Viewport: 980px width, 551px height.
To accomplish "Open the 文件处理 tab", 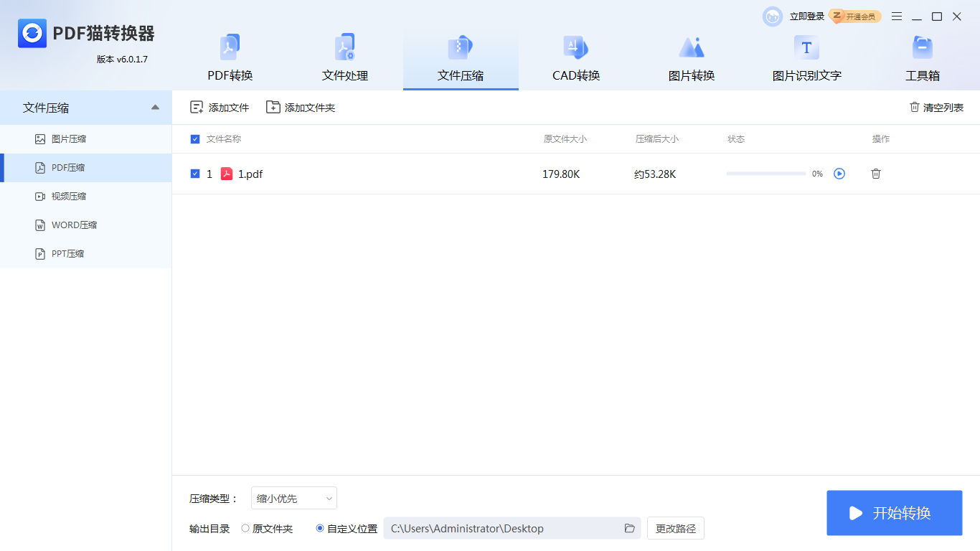I will (345, 60).
